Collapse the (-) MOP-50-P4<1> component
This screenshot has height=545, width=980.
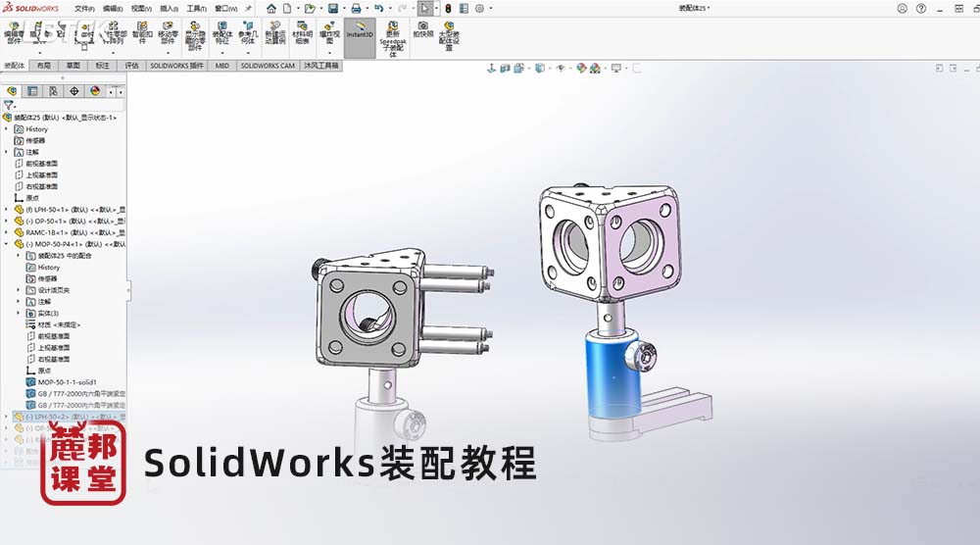(6, 244)
